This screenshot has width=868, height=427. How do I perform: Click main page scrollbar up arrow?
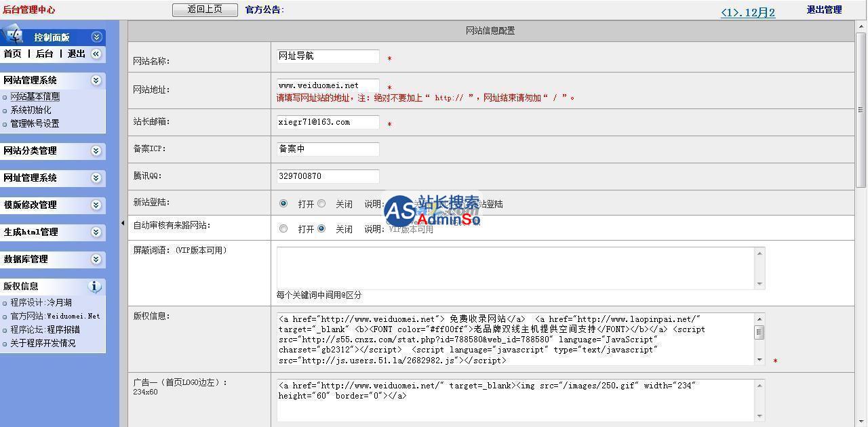click(861, 26)
